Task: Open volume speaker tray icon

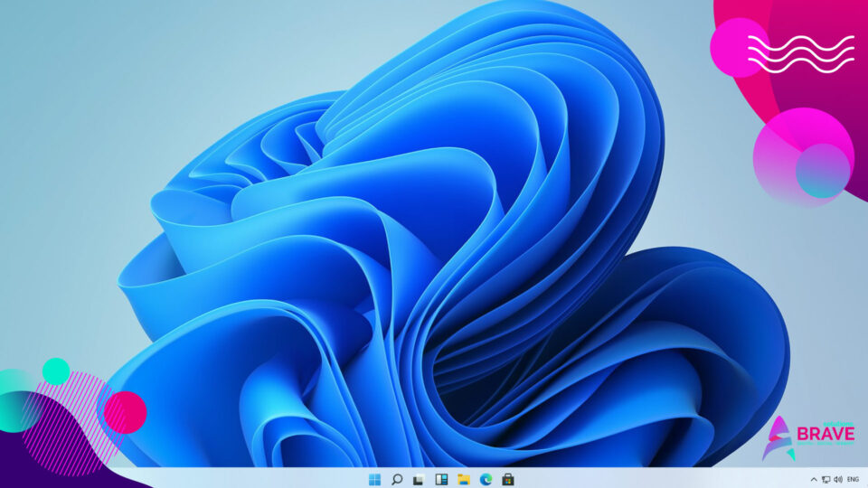Action: 838,480
